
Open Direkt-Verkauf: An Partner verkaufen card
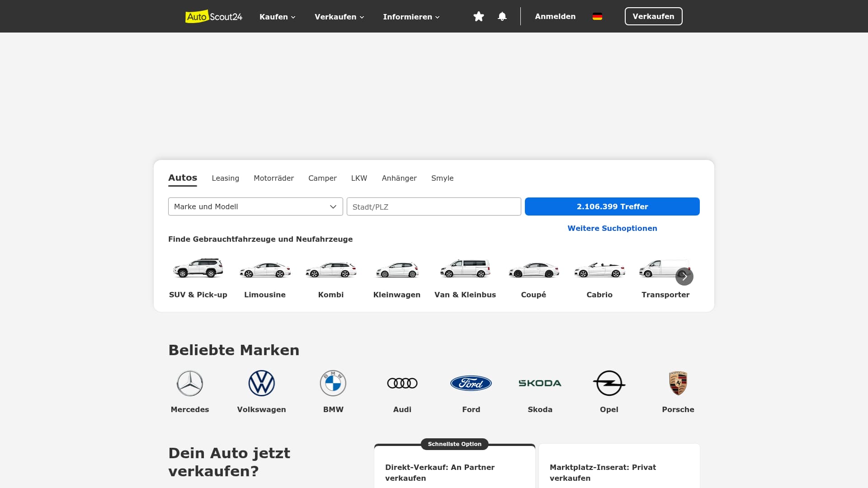(455, 467)
